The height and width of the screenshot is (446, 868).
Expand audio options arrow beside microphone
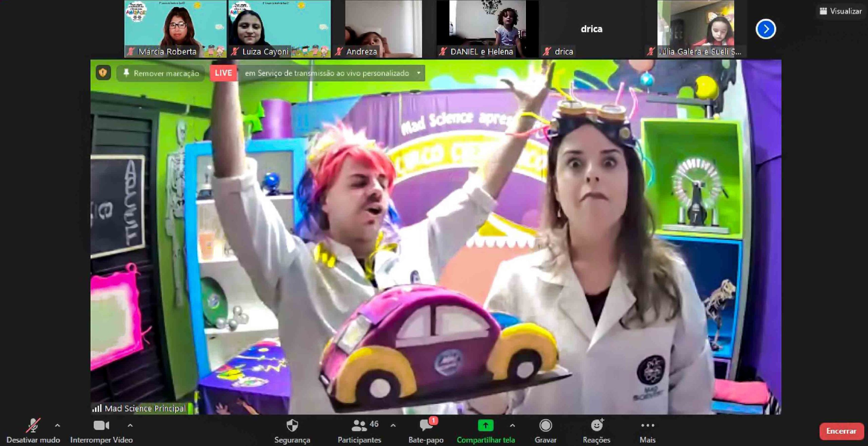(57, 425)
